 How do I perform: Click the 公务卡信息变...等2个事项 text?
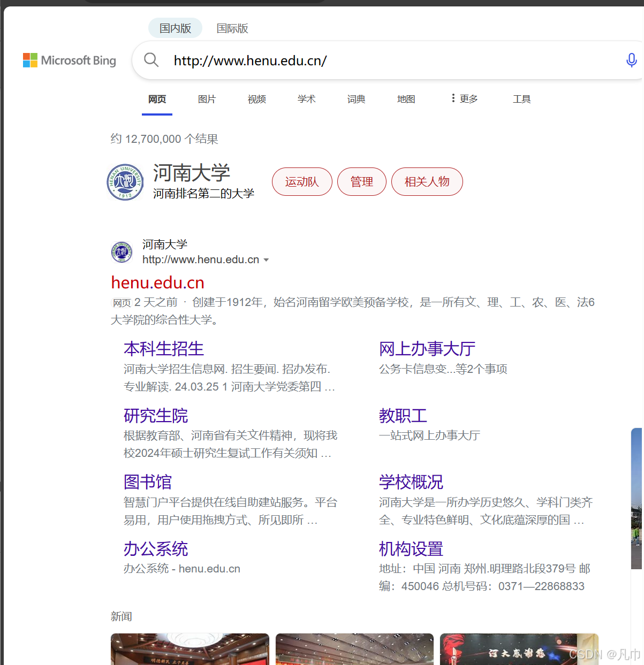click(x=443, y=369)
